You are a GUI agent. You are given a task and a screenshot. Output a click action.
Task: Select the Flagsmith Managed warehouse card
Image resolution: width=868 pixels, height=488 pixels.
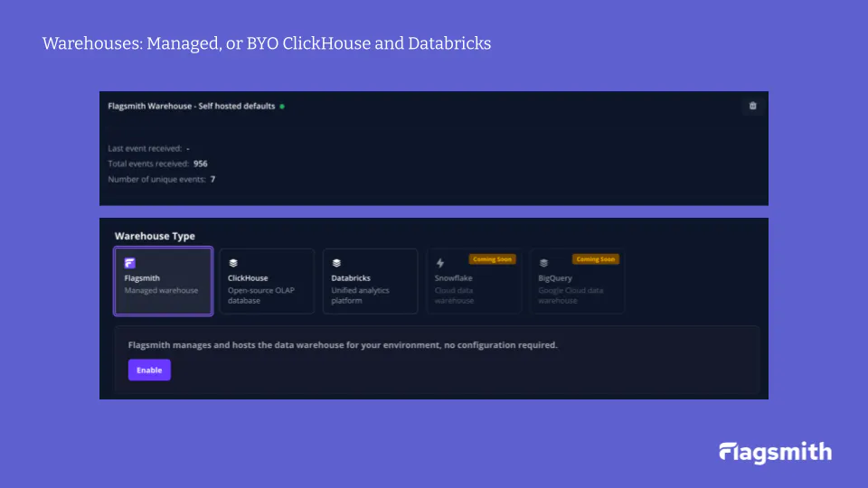click(164, 281)
